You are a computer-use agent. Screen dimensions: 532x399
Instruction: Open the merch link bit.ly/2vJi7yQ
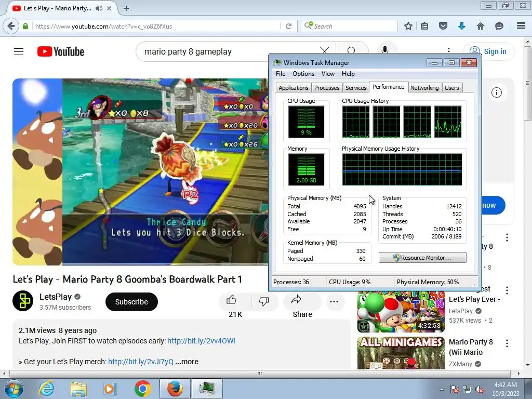pyautogui.click(x=140, y=362)
